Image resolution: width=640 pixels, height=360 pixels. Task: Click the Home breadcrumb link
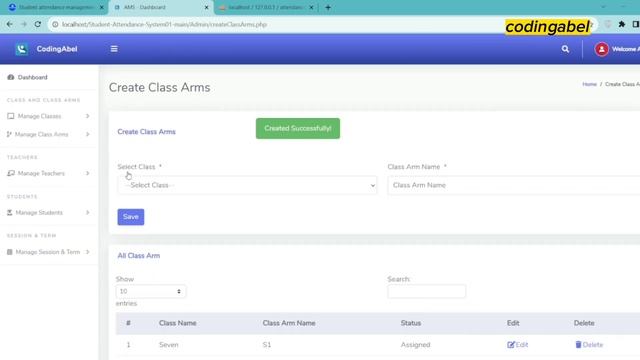pos(589,84)
